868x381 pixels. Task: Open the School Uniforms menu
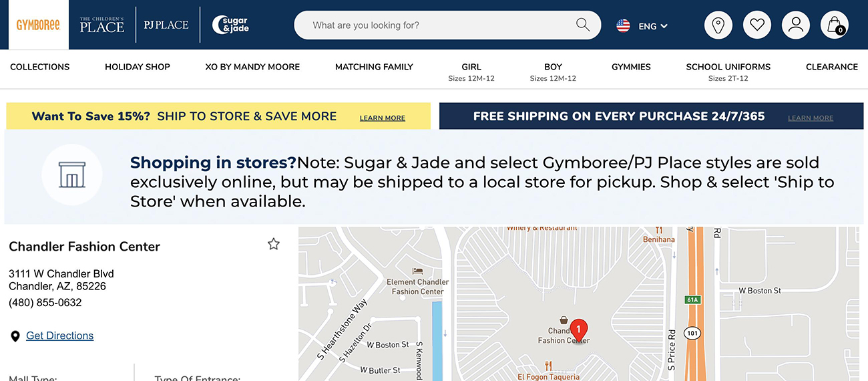point(728,72)
